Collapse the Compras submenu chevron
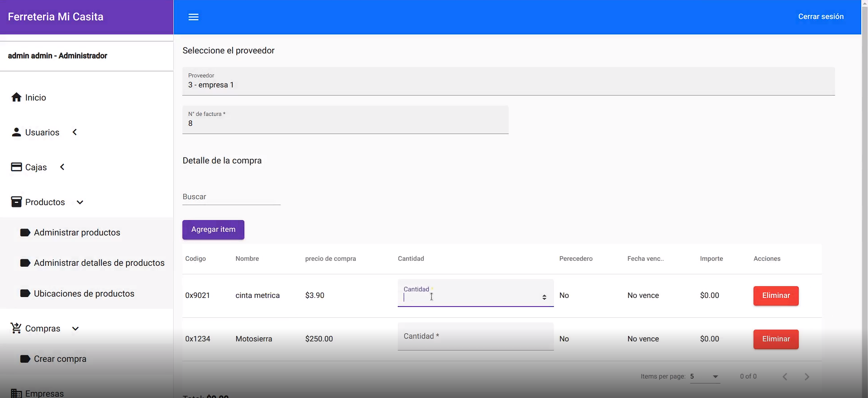This screenshot has width=868, height=398. 76,329
